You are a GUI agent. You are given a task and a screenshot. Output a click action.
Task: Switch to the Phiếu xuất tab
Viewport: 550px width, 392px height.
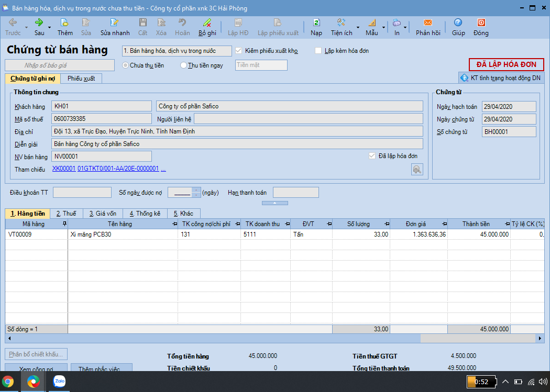point(81,79)
